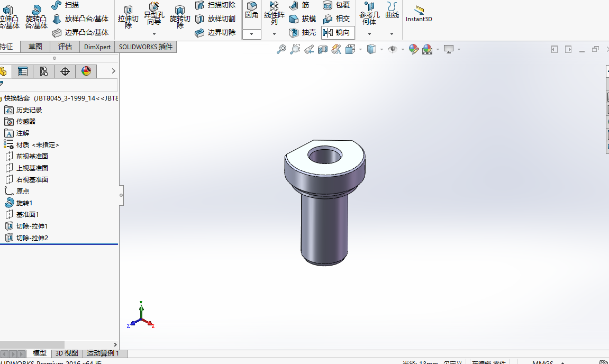Select 切除-拉伸1 feature in tree
Viewport: 609px width, 364px height.
[x=26, y=226]
